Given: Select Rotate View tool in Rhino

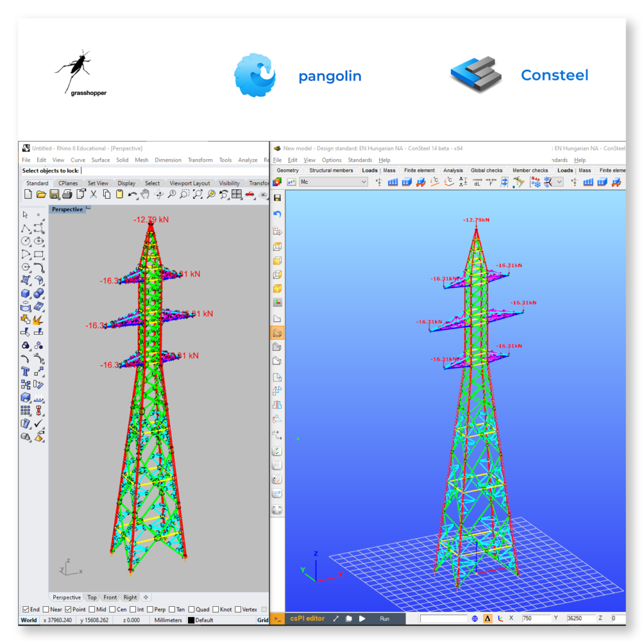Looking at the screenshot, I should (159, 194).
